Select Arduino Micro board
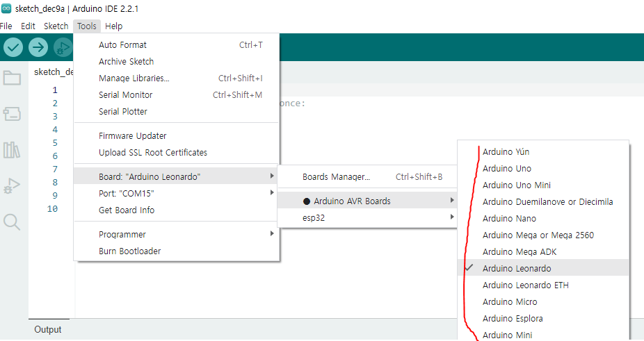The width and height of the screenshot is (644, 341). (x=543, y=302)
